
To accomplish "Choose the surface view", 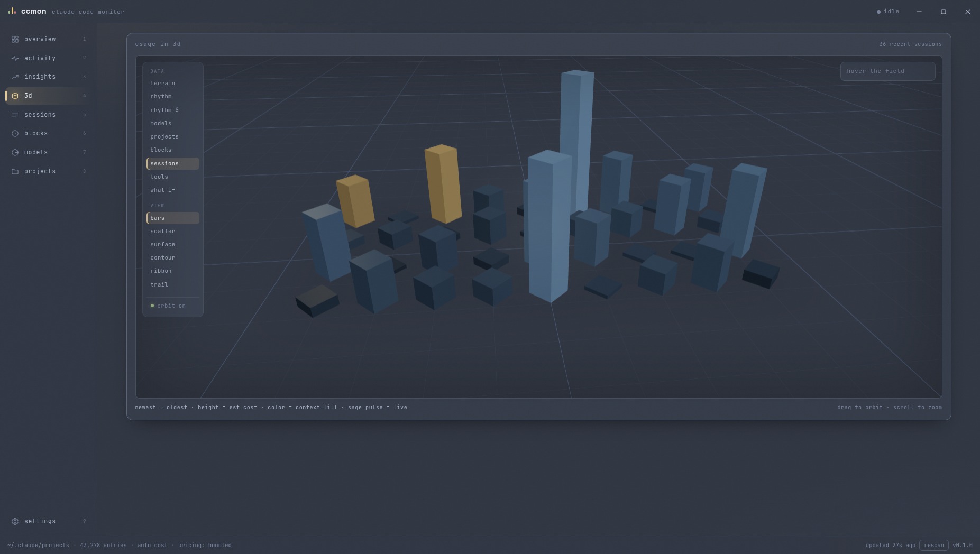I will [173, 244].
